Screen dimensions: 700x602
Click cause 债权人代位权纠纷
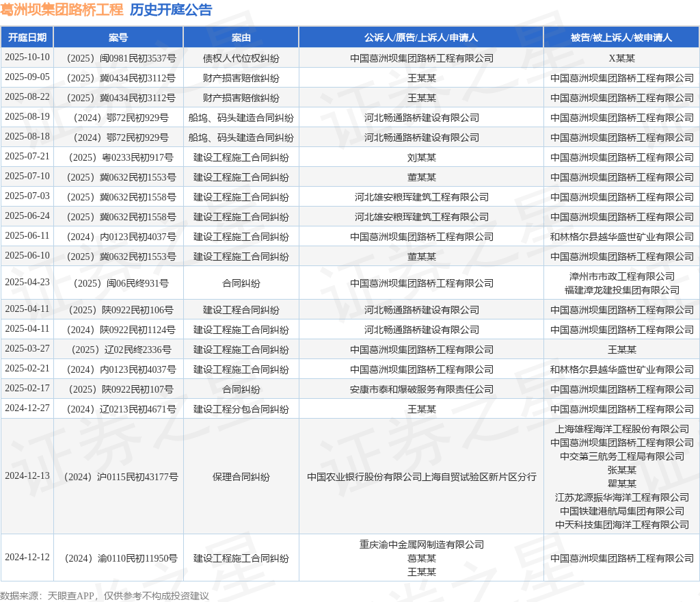tap(241, 59)
